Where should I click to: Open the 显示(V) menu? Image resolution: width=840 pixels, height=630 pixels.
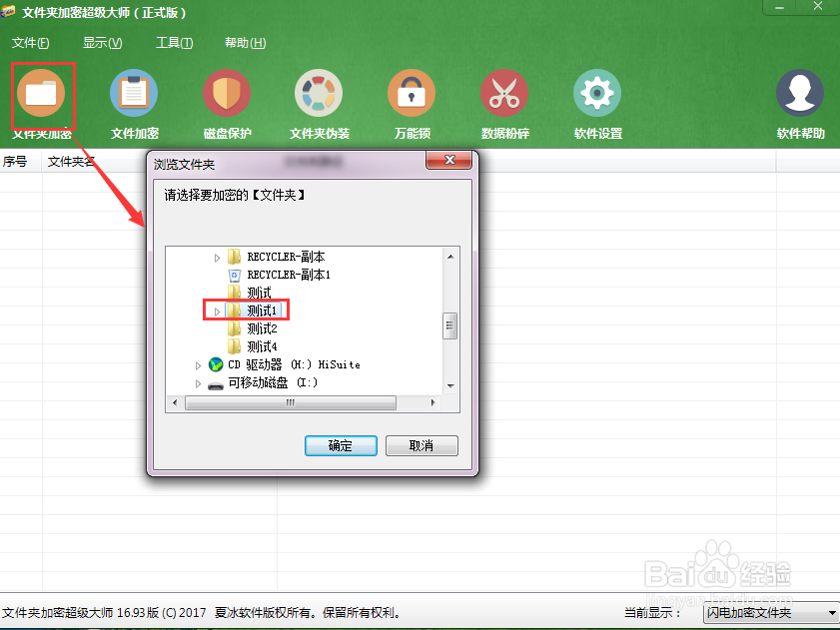tap(102, 43)
